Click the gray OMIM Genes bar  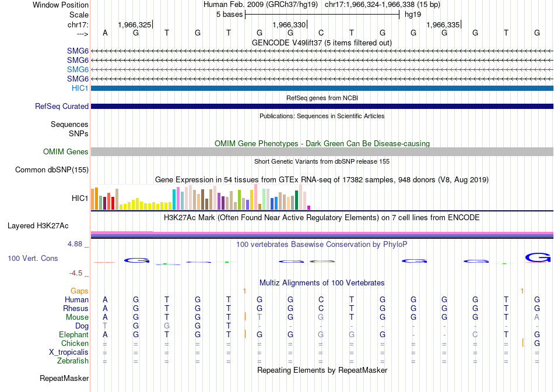click(322, 151)
